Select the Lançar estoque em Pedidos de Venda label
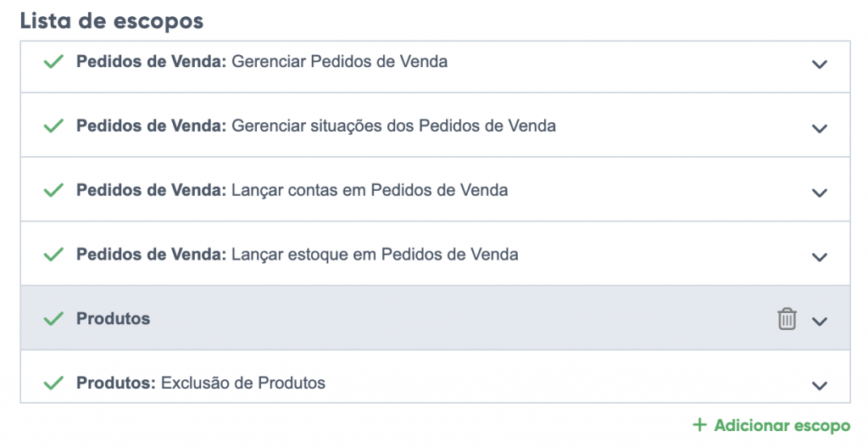The width and height of the screenshot is (868, 448). click(298, 255)
